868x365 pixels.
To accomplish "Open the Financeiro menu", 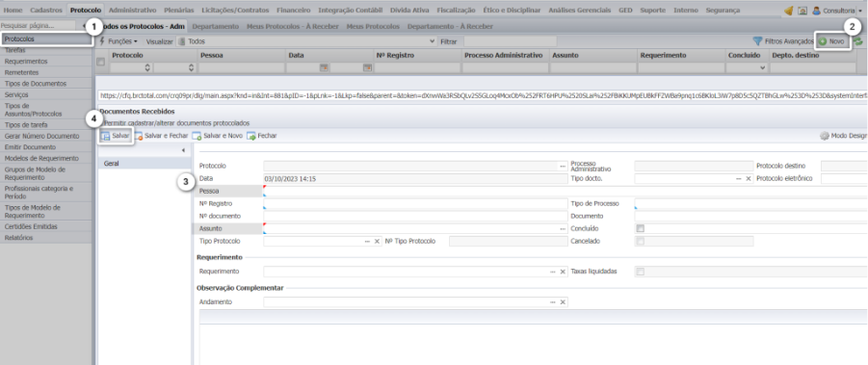I will [x=294, y=10].
